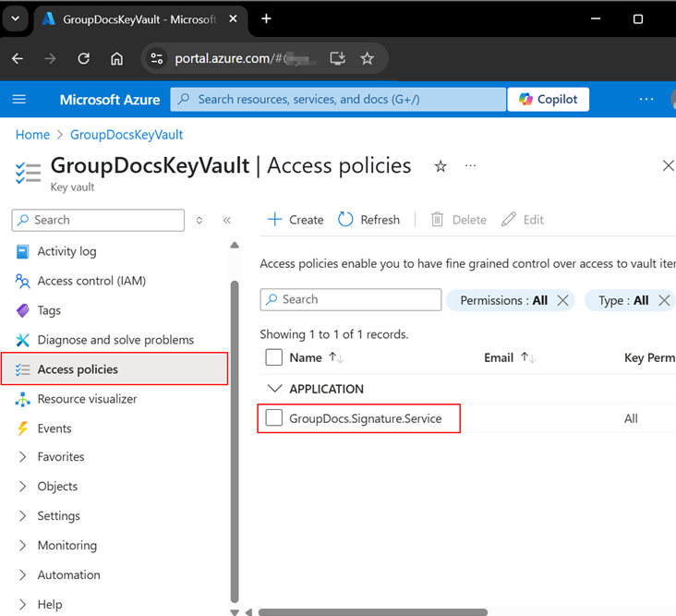Collapse the sidebar with double chevron icon
The image size is (676, 616).
[x=226, y=221]
